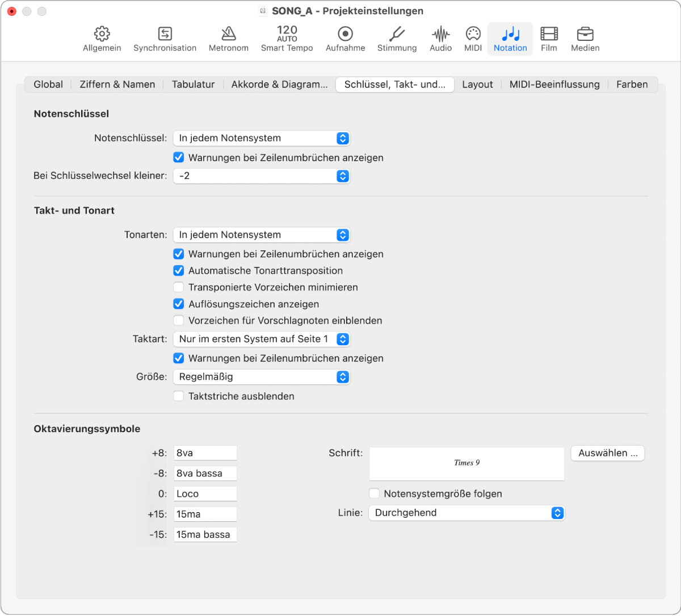
Task: Open the Allgemein gear settings pane
Action: (x=102, y=39)
